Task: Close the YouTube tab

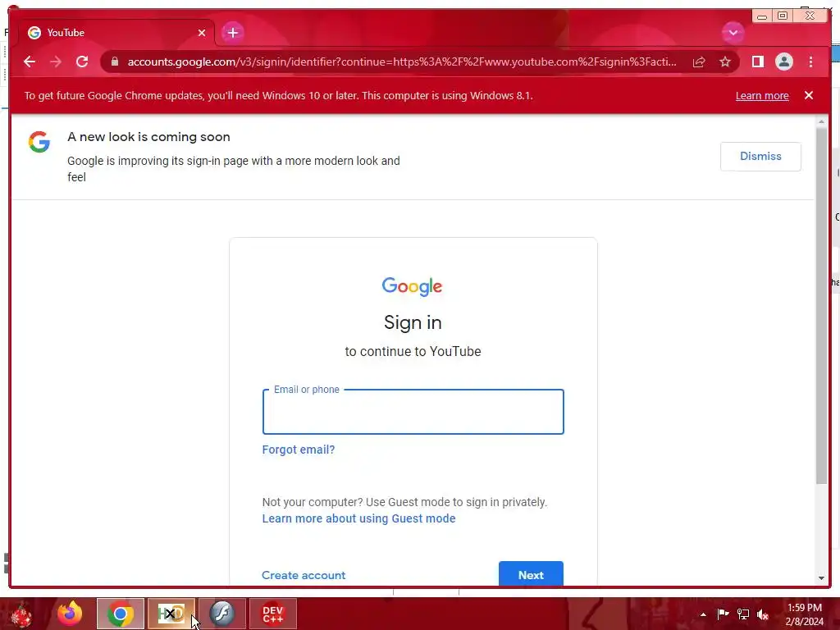Action: click(x=202, y=33)
